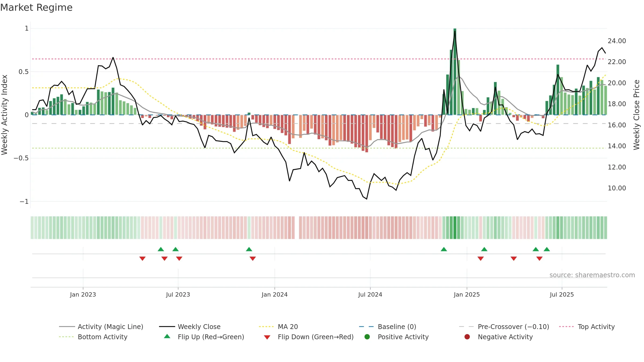Click the 14.00 price axis label
Viewport: 644px width, 362px height.
(x=617, y=146)
